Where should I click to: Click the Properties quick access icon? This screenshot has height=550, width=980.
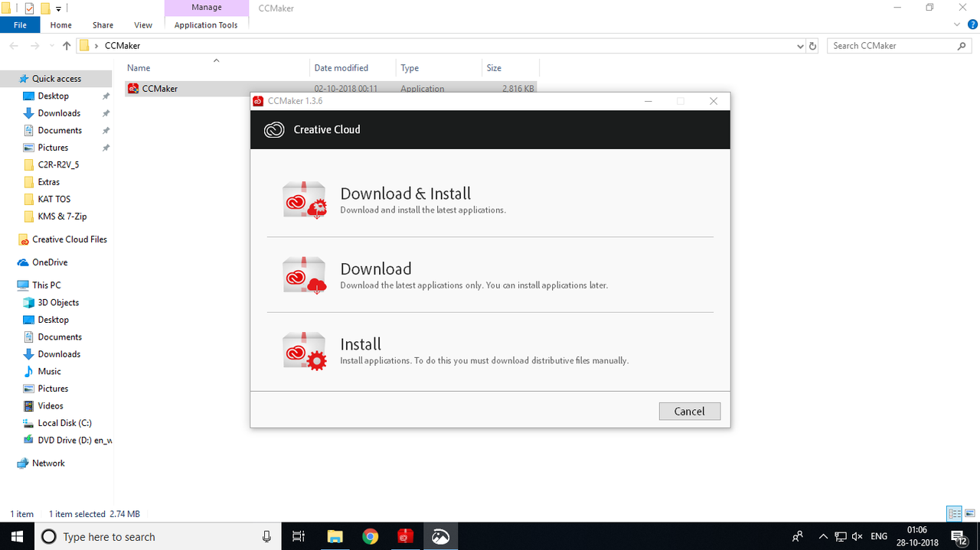(29, 8)
